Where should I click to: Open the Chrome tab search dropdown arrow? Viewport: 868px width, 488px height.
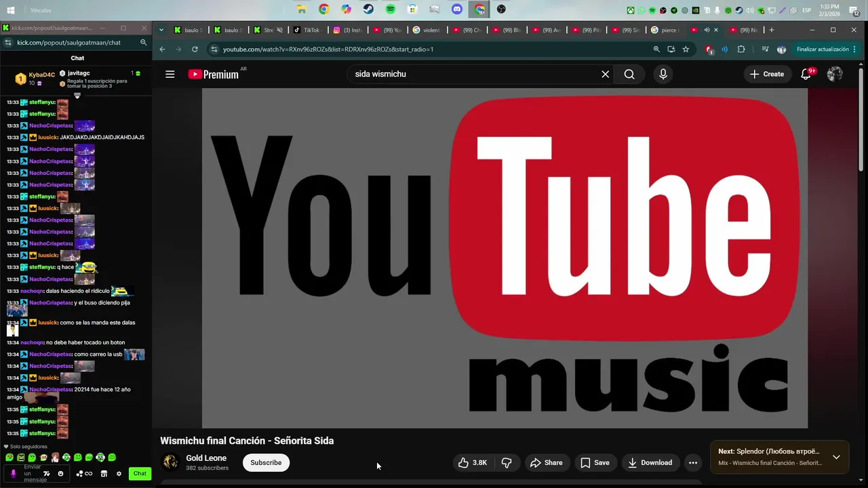point(161,30)
